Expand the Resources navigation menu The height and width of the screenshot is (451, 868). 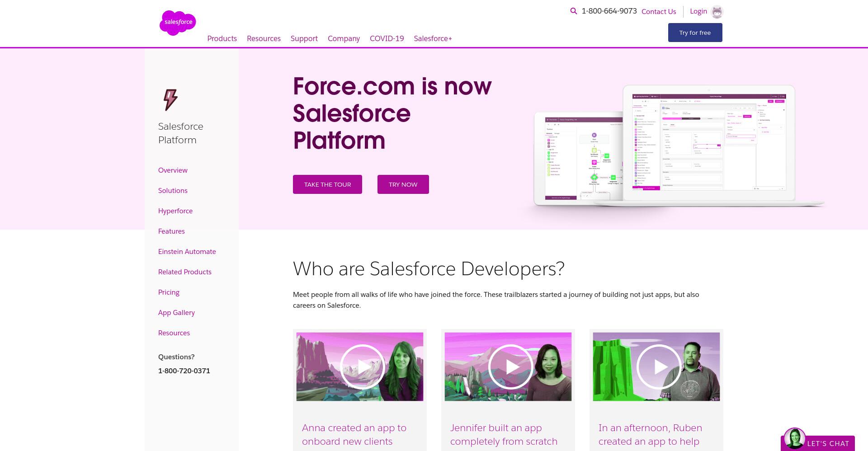[264, 38]
